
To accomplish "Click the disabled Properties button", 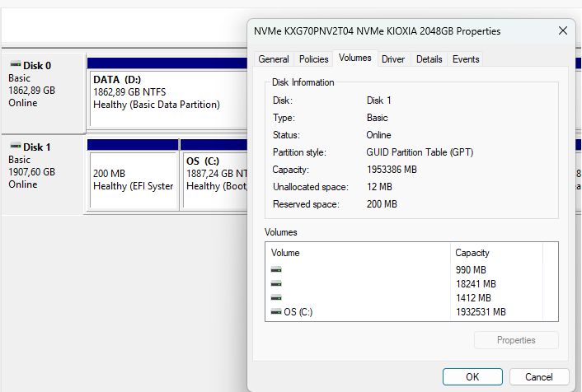I will (516, 340).
